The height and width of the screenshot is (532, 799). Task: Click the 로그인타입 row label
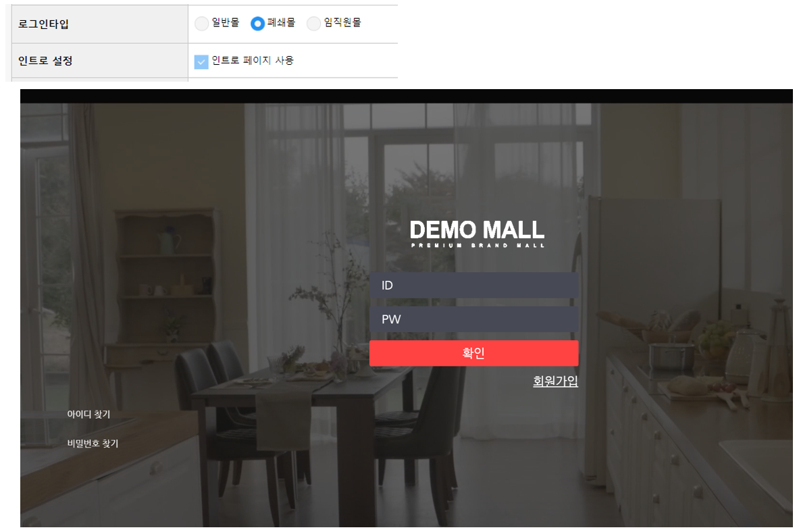43,24
